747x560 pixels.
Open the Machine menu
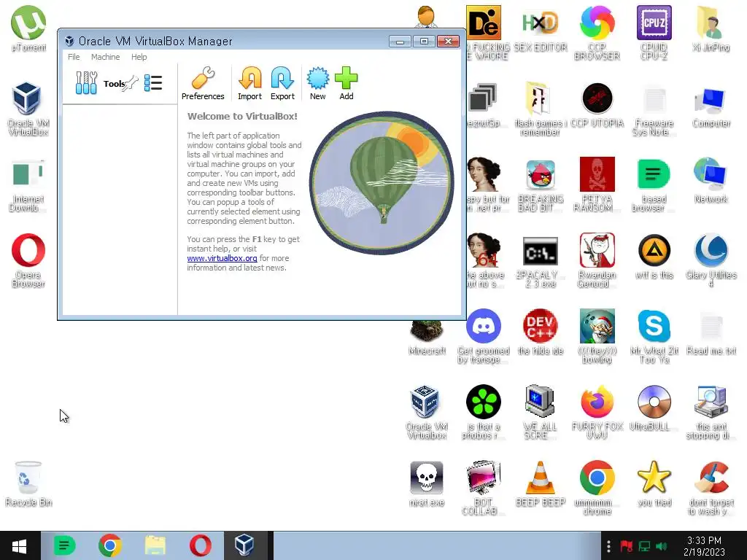105,57
